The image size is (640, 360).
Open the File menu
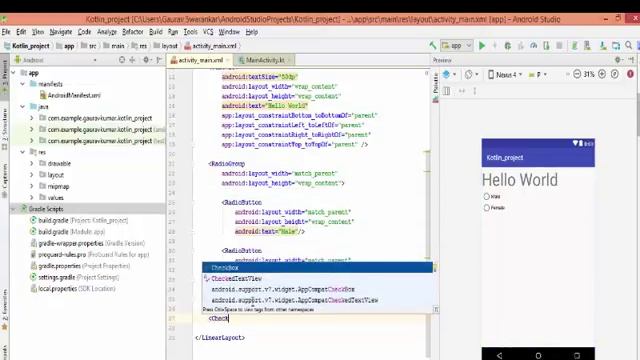(6, 32)
